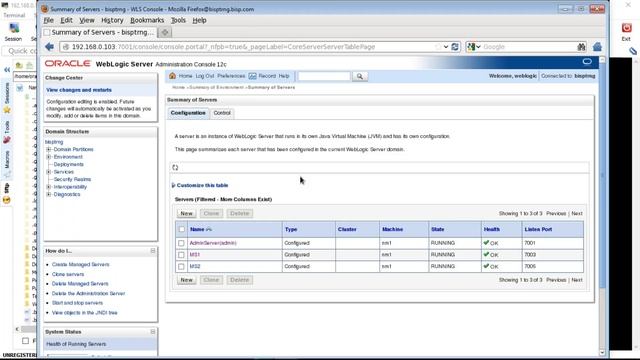
Task: Open the MS1 server link
Action: 195,255
